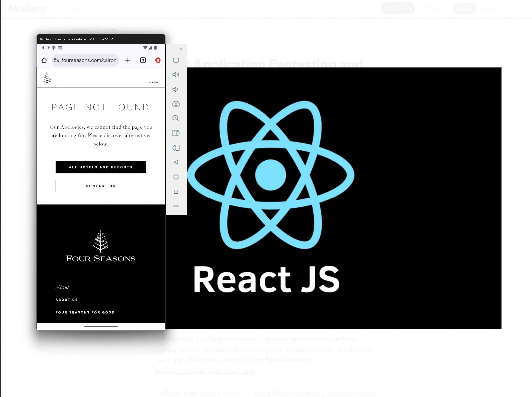Click the Chrome home icon
This screenshot has height=397, width=532.
tap(44, 60)
